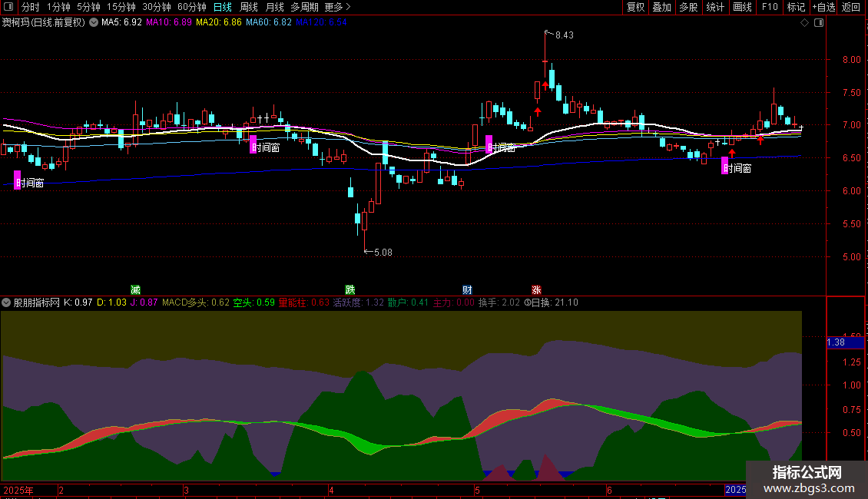868x499 pixels.
Task: Click the MACD多头: 0.62 indicator value
Action: tap(195, 302)
